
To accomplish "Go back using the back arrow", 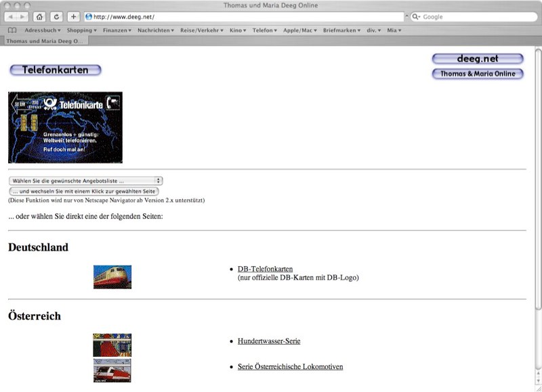I will click(12, 16).
